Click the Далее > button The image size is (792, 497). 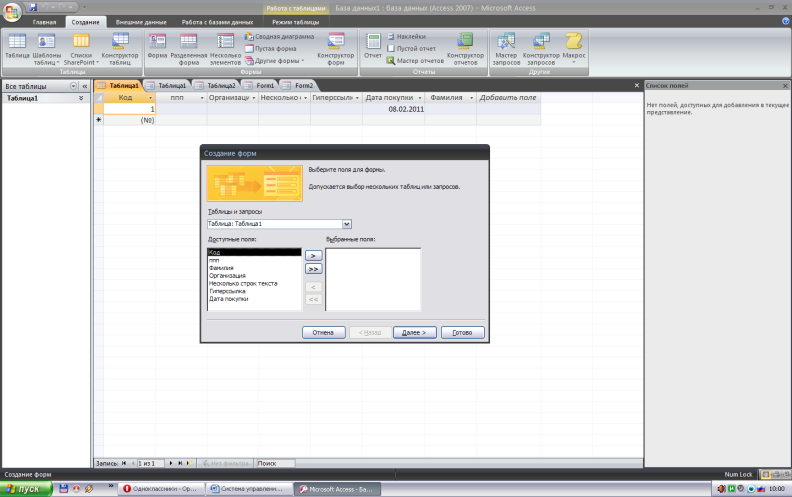[414, 332]
